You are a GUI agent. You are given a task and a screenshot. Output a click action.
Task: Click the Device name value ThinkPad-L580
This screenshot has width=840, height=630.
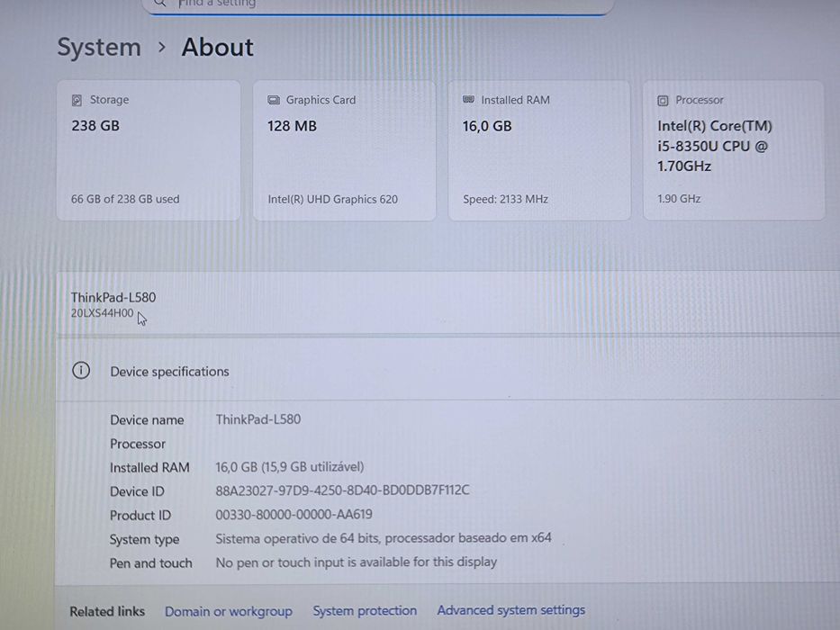coord(258,419)
